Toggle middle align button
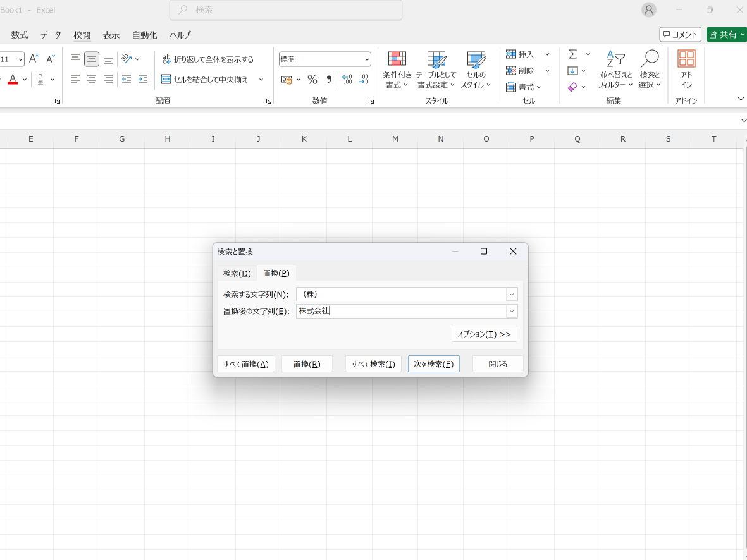 coord(92,59)
